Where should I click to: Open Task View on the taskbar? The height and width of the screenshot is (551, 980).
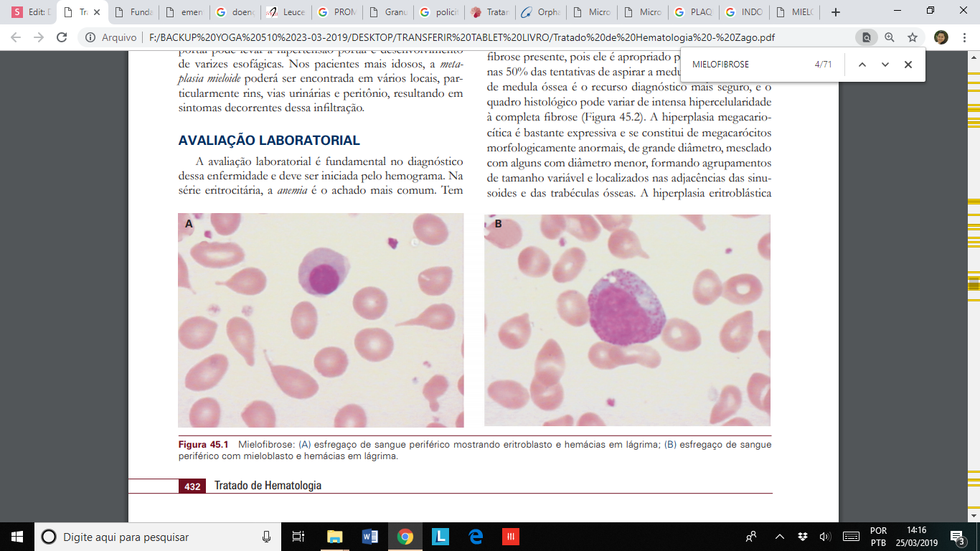pyautogui.click(x=298, y=537)
